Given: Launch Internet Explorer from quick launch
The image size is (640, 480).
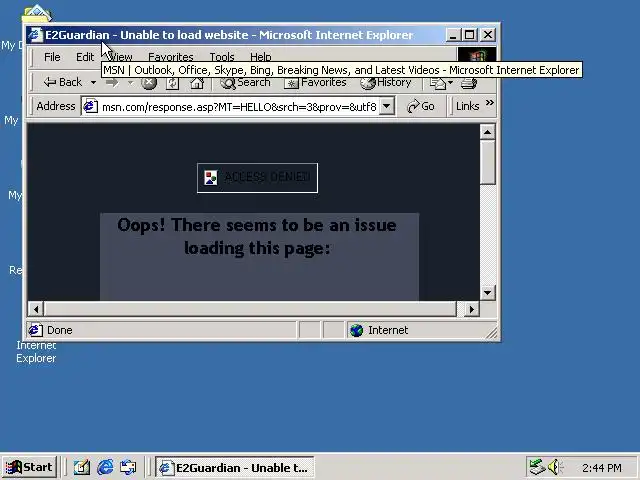Looking at the screenshot, I should click(105, 467).
